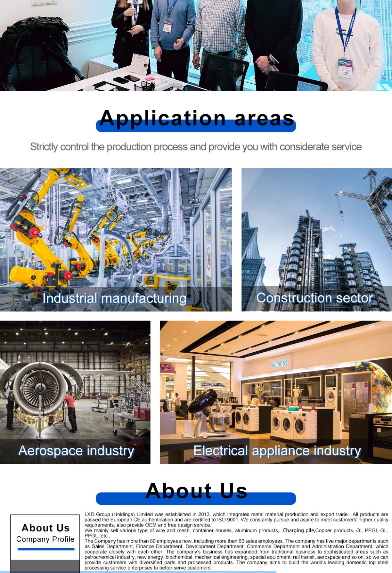Click the 'Aerospace industry' caption text

point(76,451)
